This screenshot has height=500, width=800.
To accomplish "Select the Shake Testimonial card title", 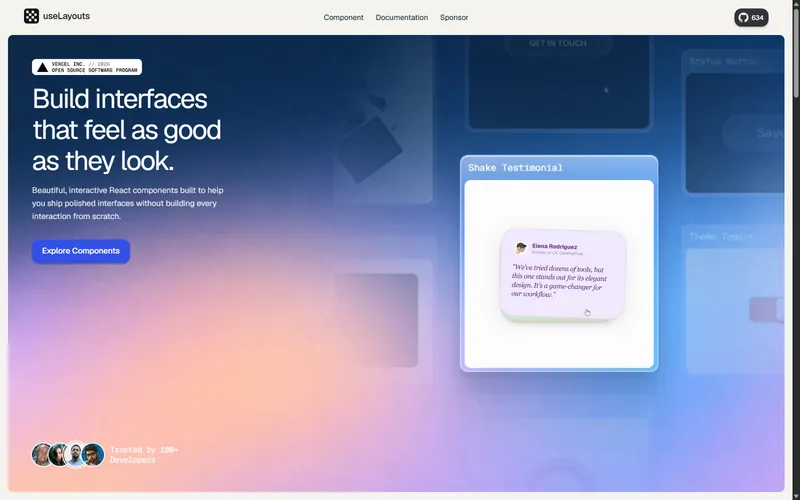I will (x=515, y=168).
